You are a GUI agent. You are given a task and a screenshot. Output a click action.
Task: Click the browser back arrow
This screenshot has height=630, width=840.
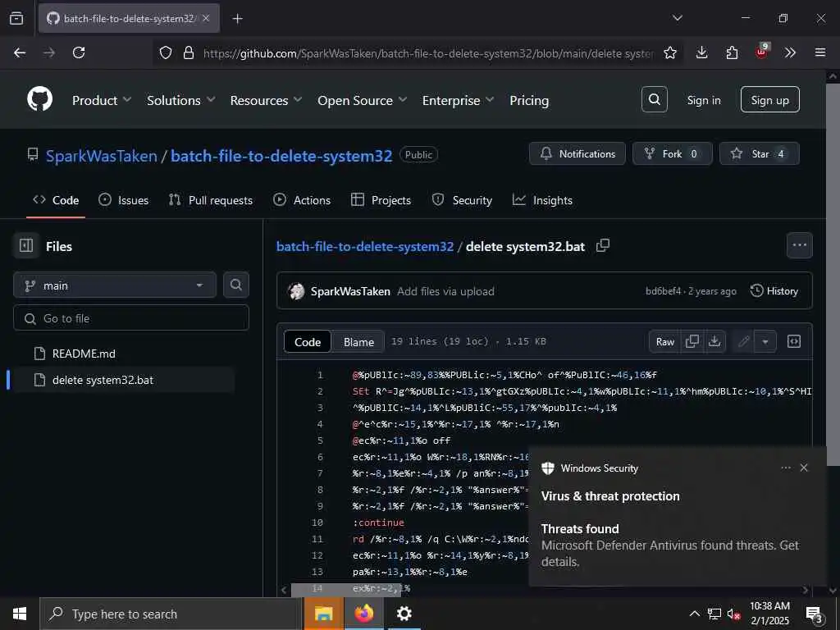(20, 52)
